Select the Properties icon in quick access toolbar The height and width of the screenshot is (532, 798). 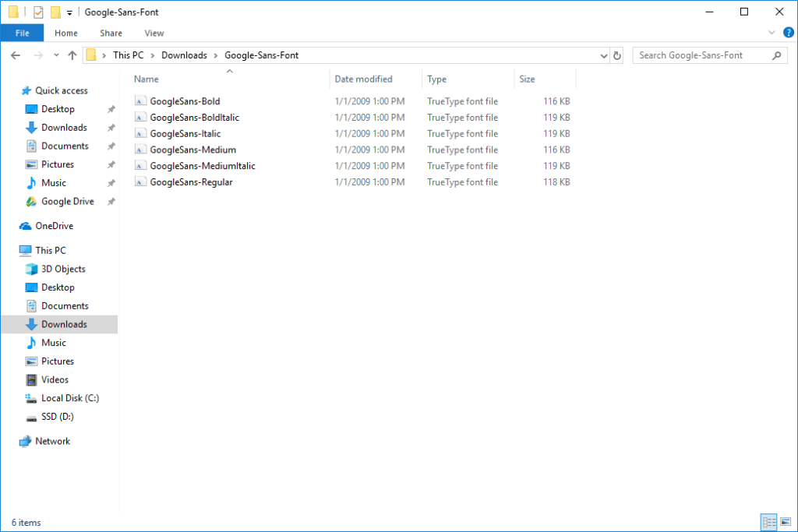[38, 11]
